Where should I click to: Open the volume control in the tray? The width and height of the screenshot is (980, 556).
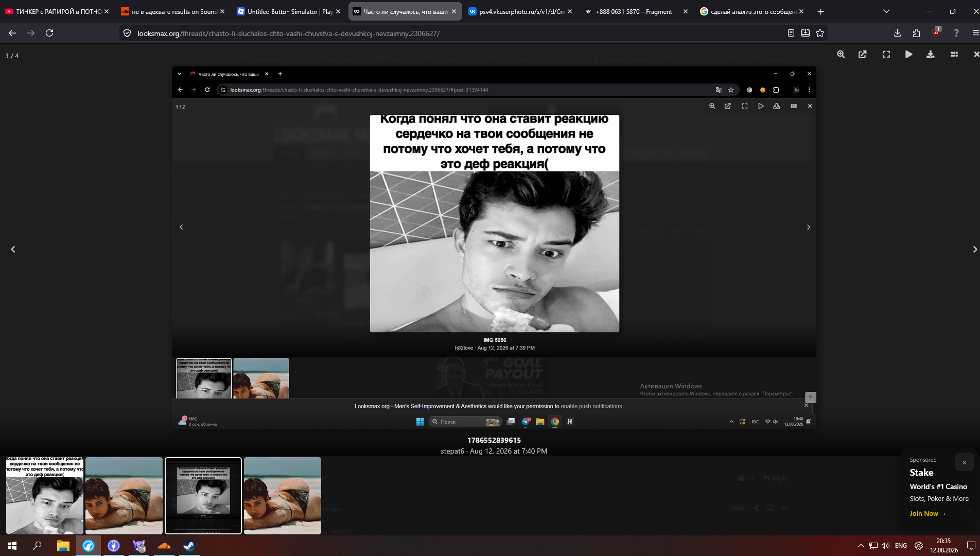[x=885, y=546]
